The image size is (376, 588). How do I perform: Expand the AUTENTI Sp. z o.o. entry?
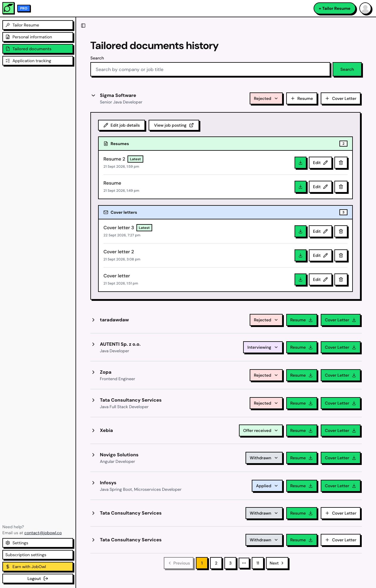tap(93, 344)
